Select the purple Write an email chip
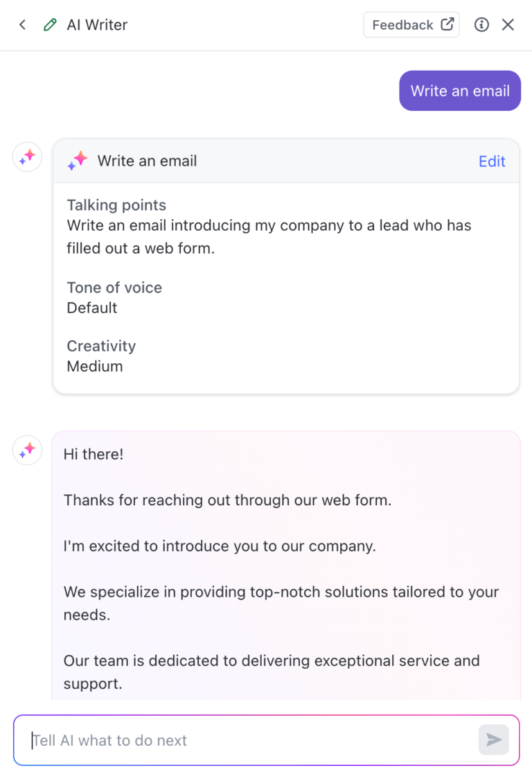Viewport: 532px width, 779px height. pyautogui.click(x=459, y=90)
